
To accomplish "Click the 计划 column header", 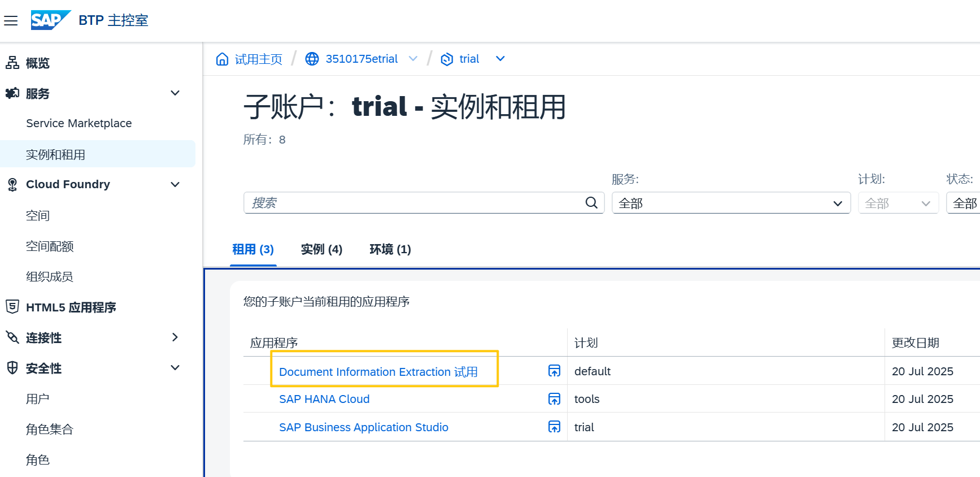I will pyautogui.click(x=586, y=342).
